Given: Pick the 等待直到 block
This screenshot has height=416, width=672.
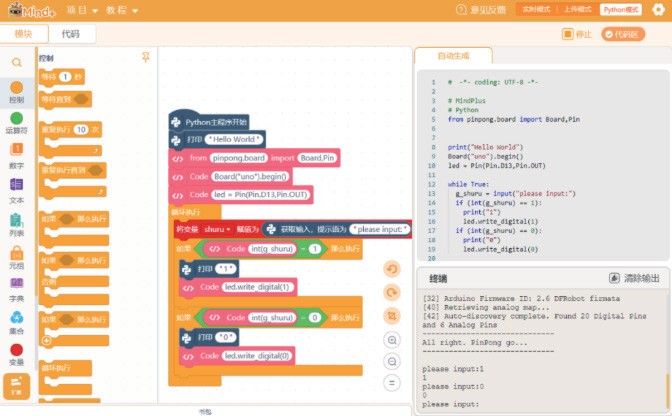Looking at the screenshot, I should pos(65,99).
